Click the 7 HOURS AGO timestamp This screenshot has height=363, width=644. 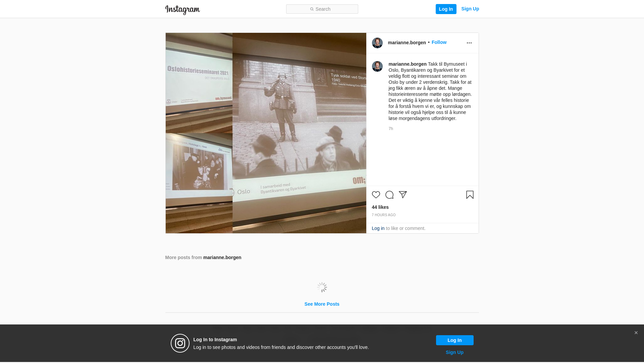point(383,215)
